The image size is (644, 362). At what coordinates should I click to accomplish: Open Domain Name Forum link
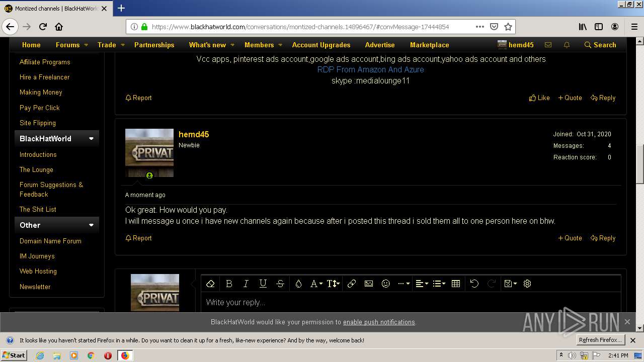point(50,241)
